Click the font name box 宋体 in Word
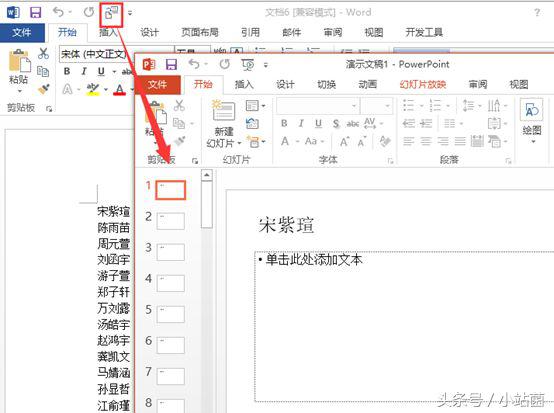 (117, 54)
